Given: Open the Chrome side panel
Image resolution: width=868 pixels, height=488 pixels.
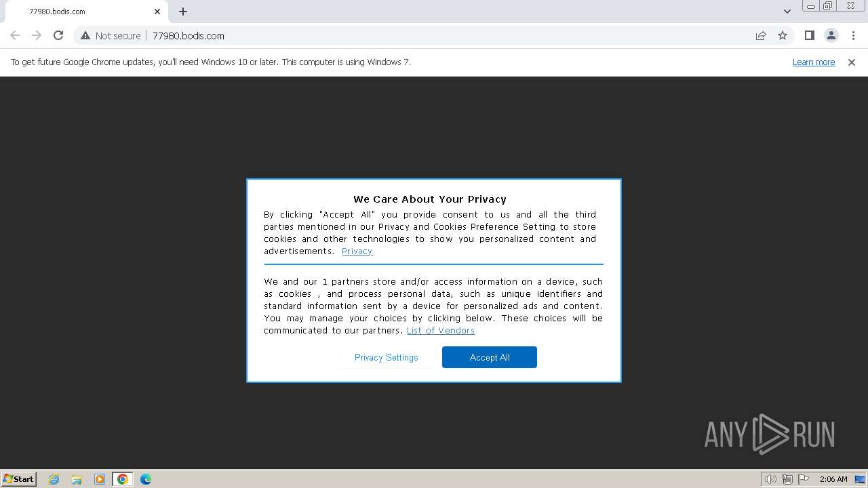Looking at the screenshot, I should pyautogui.click(x=809, y=36).
